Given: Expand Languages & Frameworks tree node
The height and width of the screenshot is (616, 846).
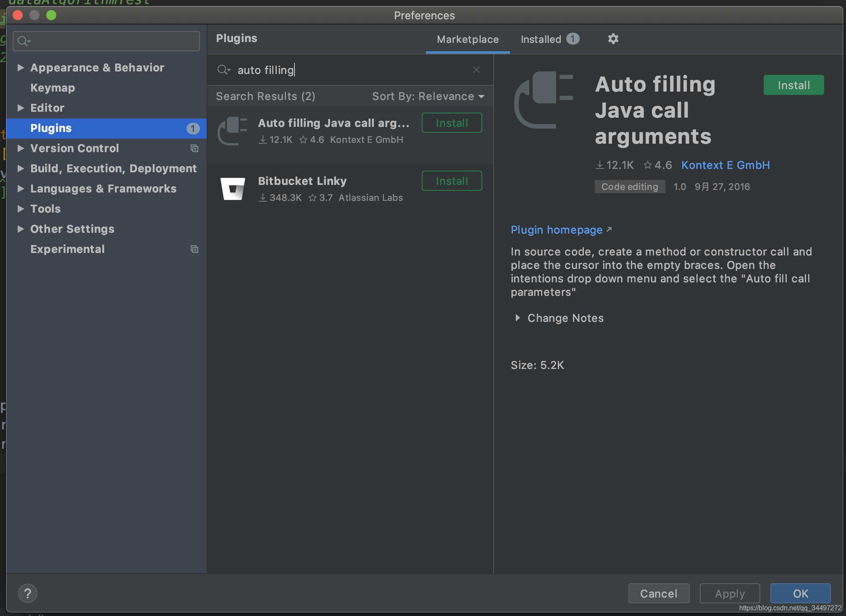Looking at the screenshot, I should coord(20,189).
